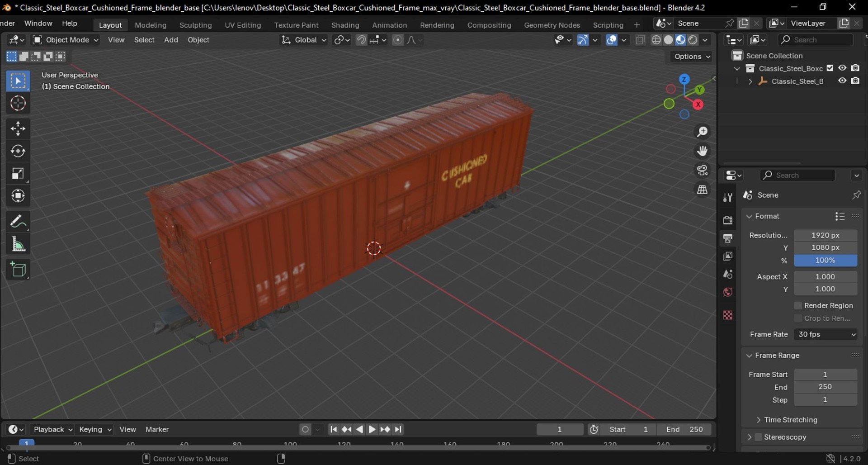Activate the Select Box tool
The height and width of the screenshot is (465, 868).
(18, 81)
